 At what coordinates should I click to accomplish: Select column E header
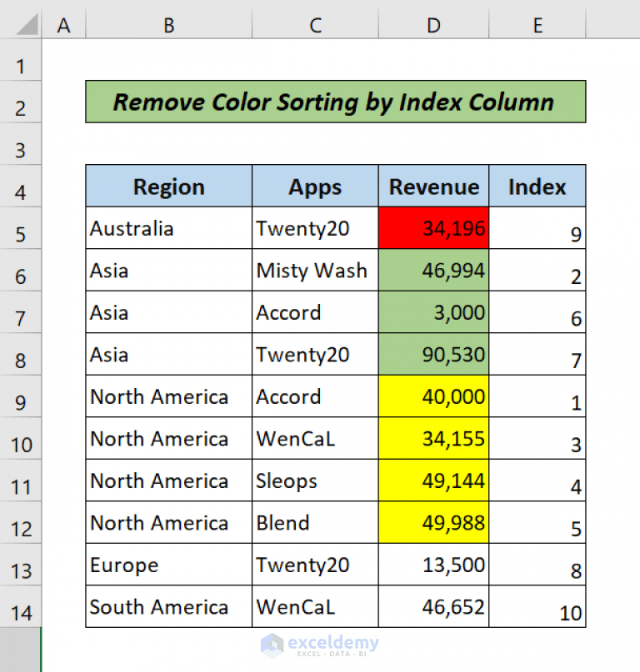(537, 25)
